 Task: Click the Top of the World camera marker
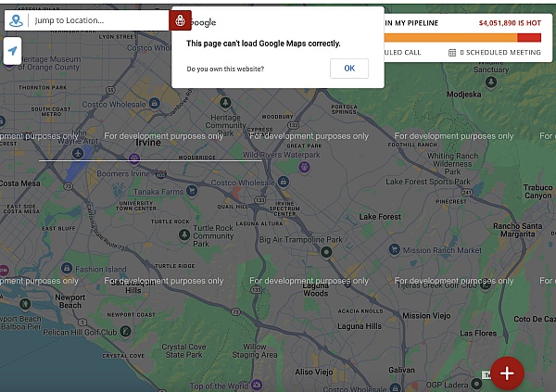[x=257, y=385]
